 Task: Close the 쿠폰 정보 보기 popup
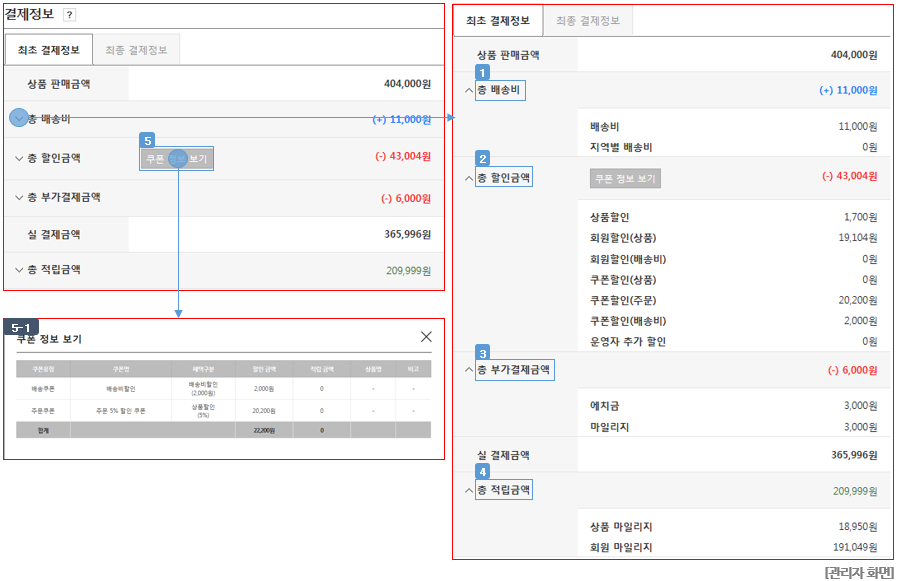(426, 337)
